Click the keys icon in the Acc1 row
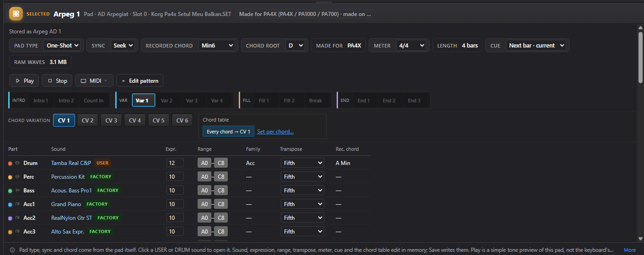This screenshot has height=255, width=644. [17, 204]
